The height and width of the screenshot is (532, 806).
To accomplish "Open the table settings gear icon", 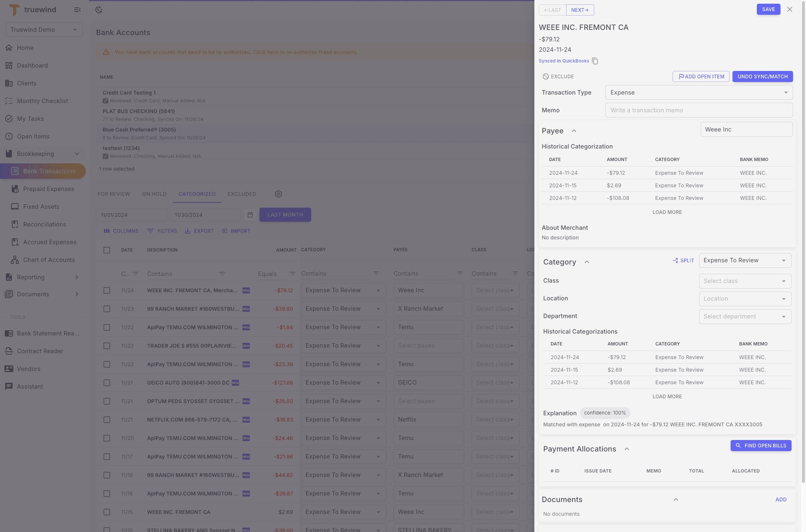I will point(278,194).
